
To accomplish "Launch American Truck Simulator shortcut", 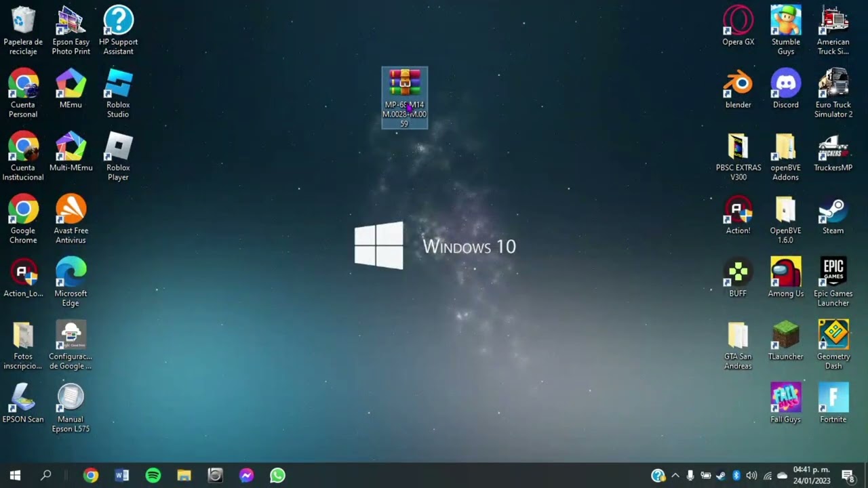I will click(833, 31).
